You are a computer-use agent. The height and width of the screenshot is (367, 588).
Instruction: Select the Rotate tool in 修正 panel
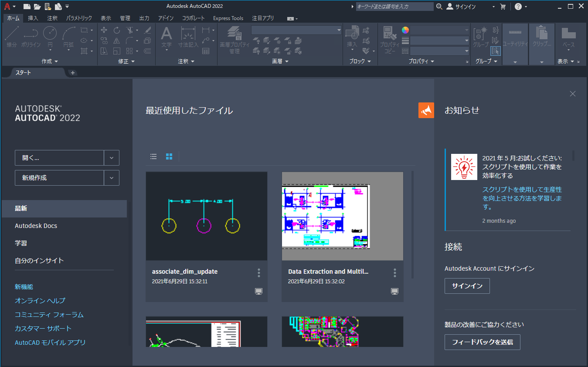[x=117, y=30]
